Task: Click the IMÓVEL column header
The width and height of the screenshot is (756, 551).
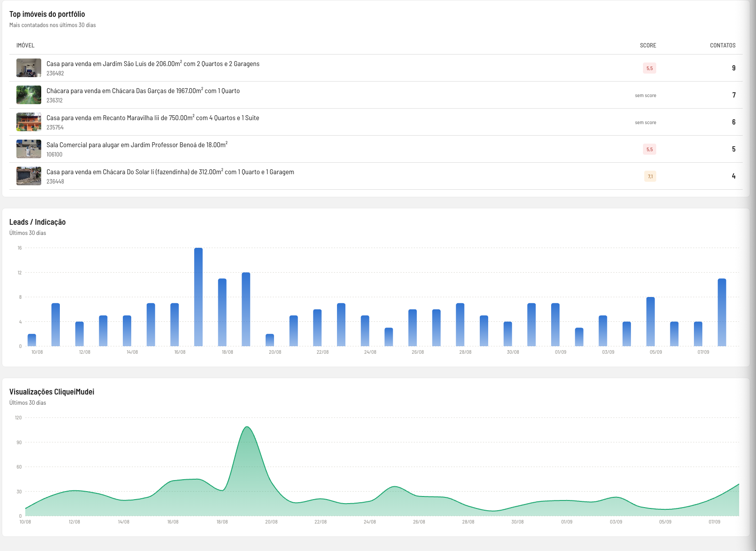Action: [x=25, y=45]
